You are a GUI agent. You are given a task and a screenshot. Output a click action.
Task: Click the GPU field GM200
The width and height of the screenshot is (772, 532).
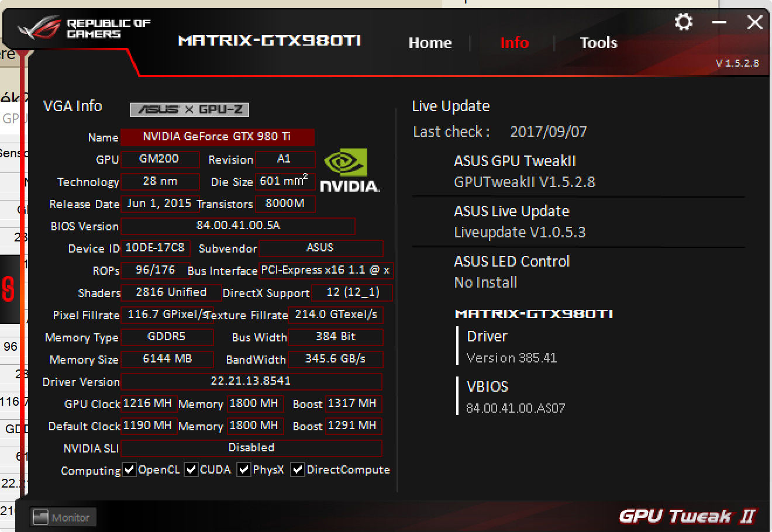click(x=160, y=159)
